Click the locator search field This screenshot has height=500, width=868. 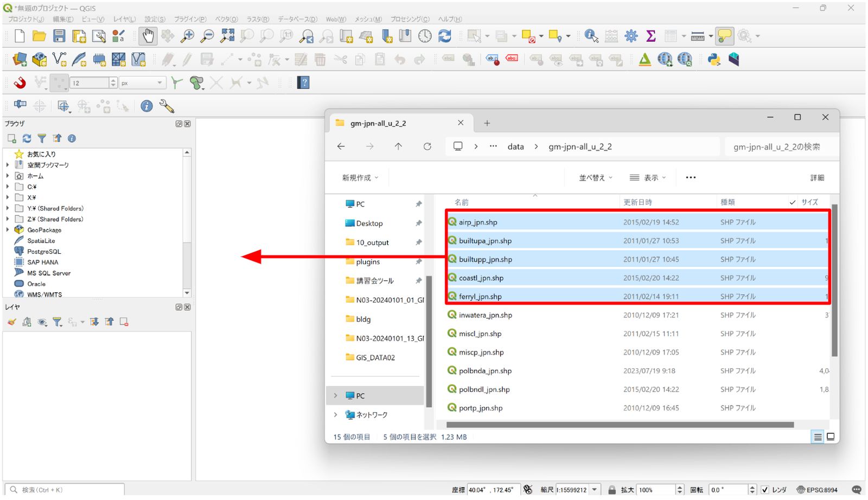click(66, 490)
